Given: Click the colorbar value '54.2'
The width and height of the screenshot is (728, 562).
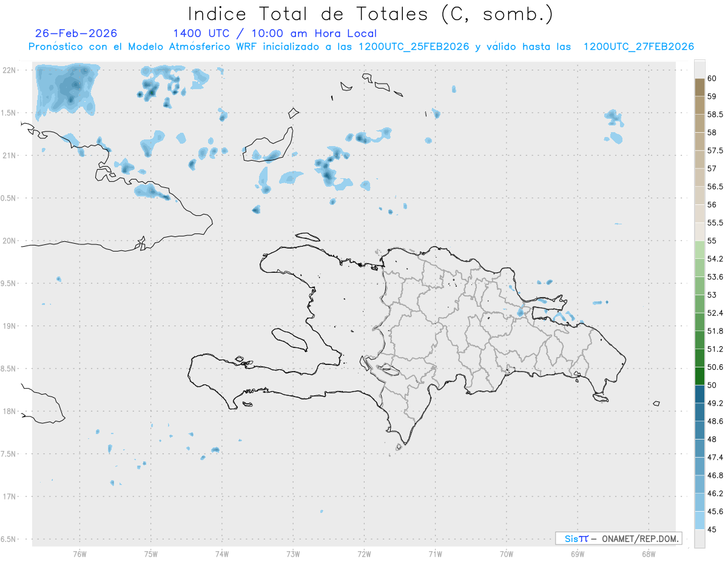Looking at the screenshot, I should pyautogui.click(x=715, y=259).
